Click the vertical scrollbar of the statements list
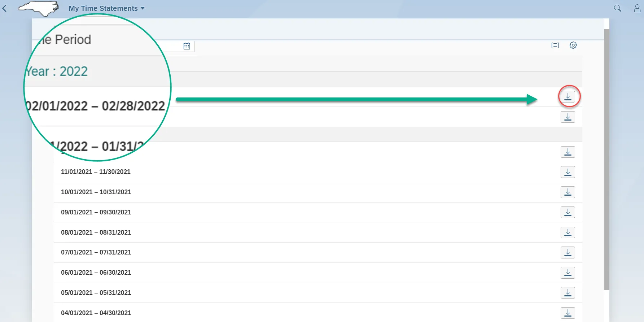Image resolution: width=644 pixels, height=322 pixels. tap(606, 159)
